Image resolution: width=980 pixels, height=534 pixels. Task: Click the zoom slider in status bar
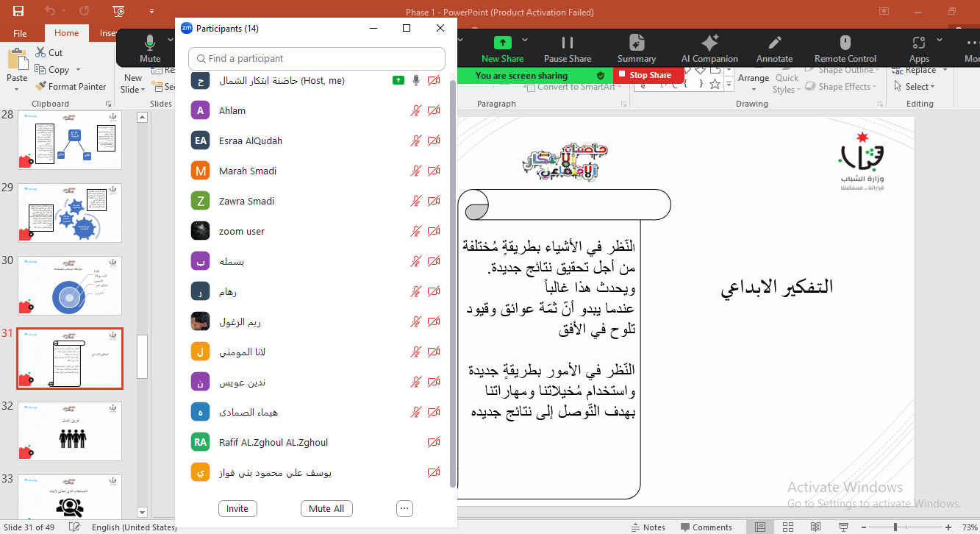[895, 527]
